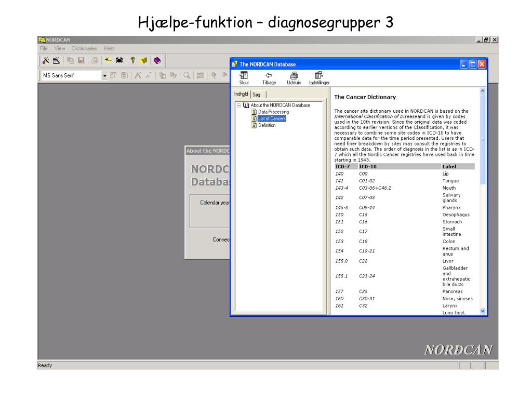532x399 pixels.
Task: Click the magnifier zoom icon
Action: [x=187, y=75]
